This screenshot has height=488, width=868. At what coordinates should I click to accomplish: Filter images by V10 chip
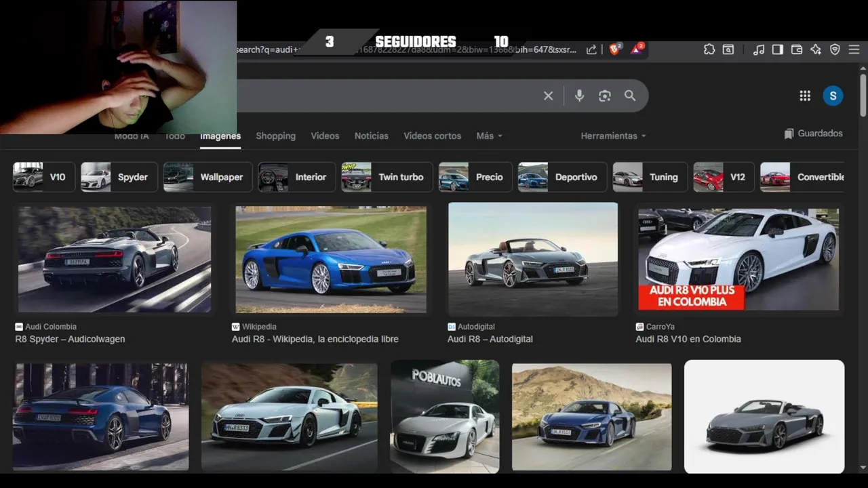(x=44, y=177)
